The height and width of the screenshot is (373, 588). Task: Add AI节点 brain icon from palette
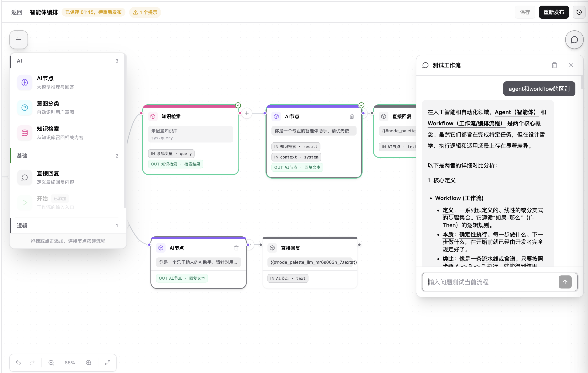pos(25,82)
